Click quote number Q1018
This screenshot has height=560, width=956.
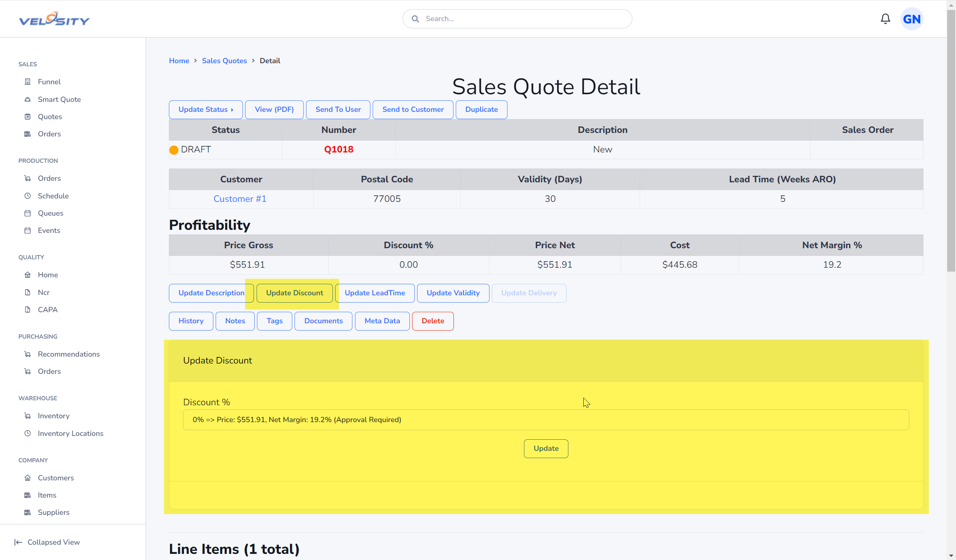coord(339,149)
